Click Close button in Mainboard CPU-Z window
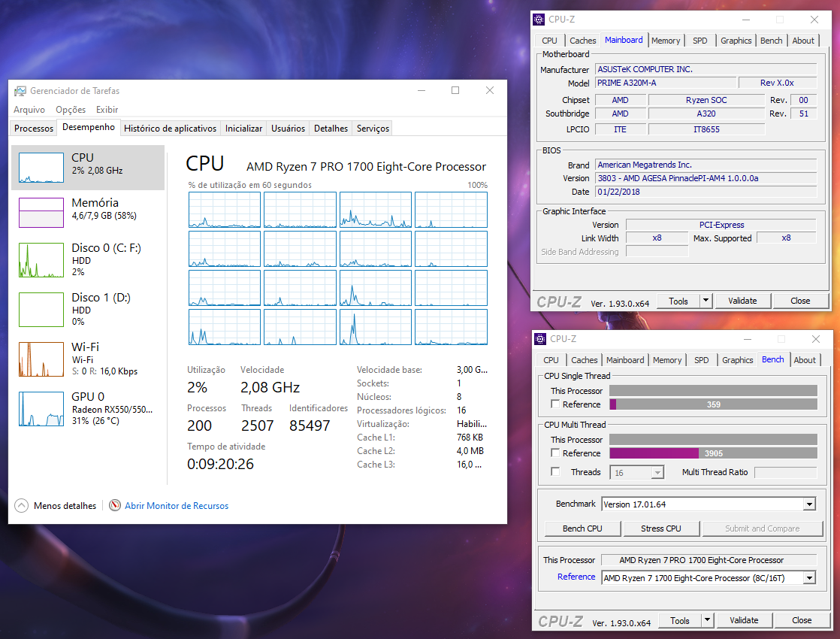Viewport: 840px width, 639px height. pos(800,301)
